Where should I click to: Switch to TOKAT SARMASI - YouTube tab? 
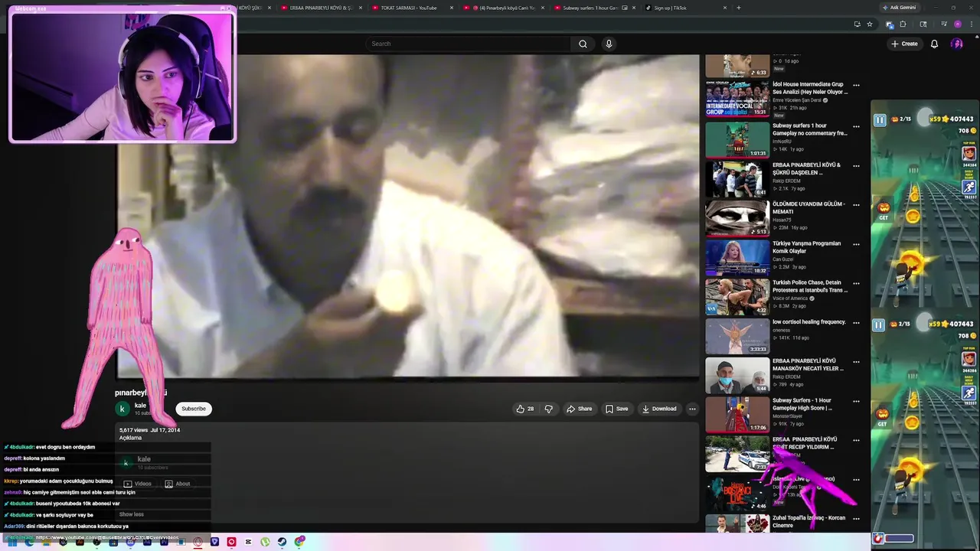[410, 8]
